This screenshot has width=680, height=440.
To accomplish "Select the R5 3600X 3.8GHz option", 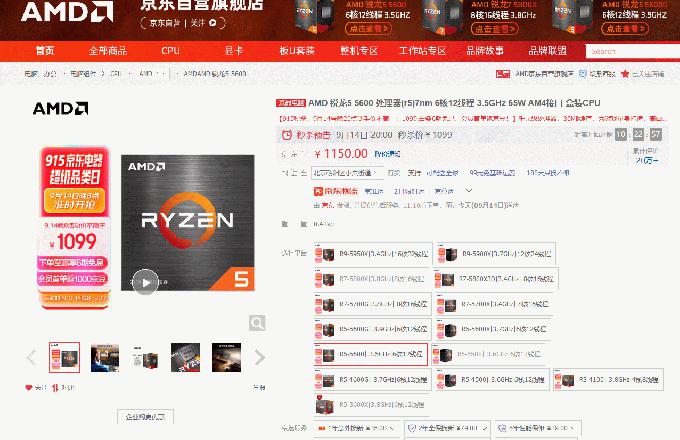I will point(372,405).
